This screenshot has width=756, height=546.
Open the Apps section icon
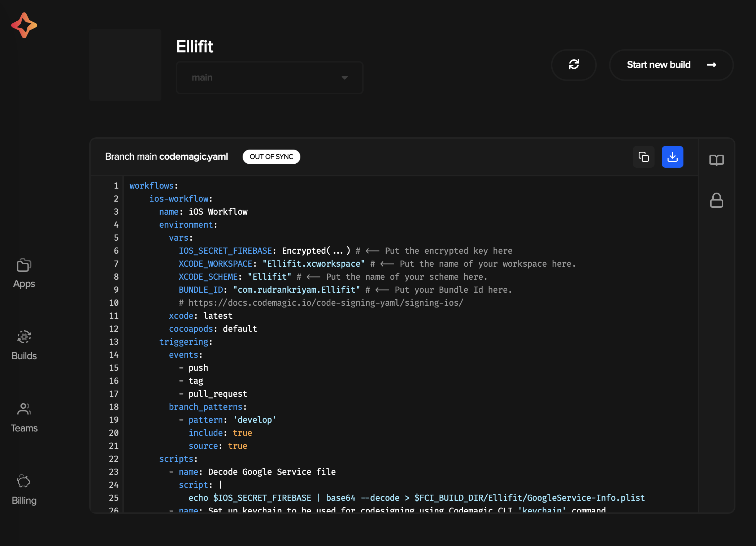[24, 265]
